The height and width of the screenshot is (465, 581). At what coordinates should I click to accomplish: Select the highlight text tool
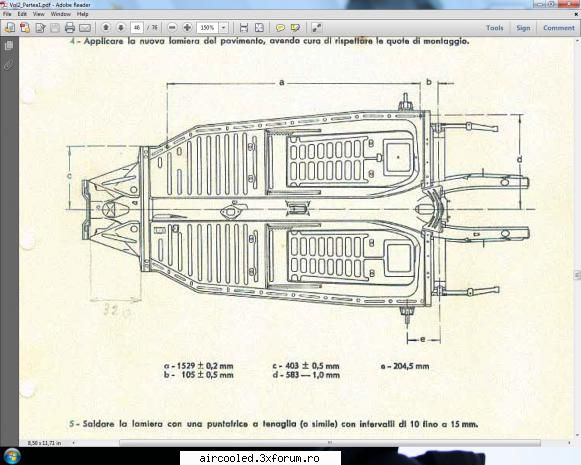point(295,28)
